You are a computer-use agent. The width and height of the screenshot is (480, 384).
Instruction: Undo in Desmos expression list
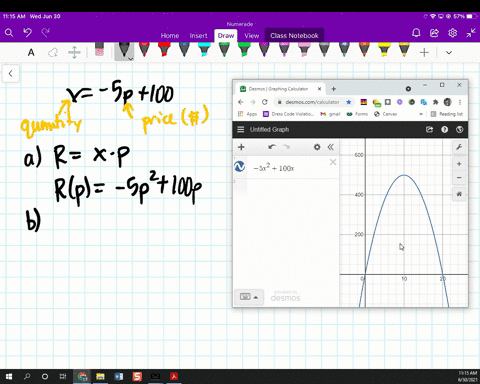pyautogui.click(x=272, y=147)
